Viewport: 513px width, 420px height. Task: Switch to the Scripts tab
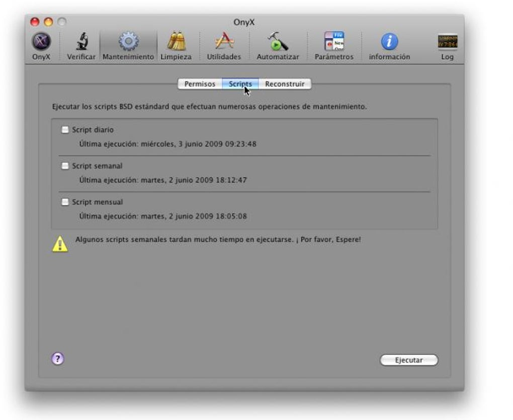coord(240,84)
